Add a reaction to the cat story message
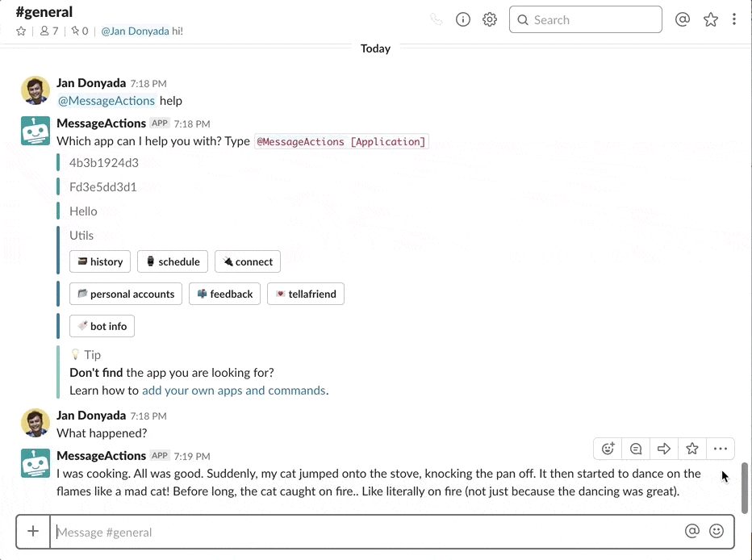The width and height of the screenshot is (752, 560). click(608, 449)
